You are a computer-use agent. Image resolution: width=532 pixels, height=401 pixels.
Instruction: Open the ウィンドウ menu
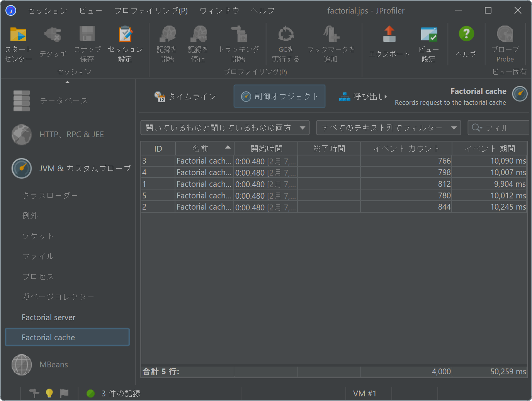pyautogui.click(x=219, y=10)
